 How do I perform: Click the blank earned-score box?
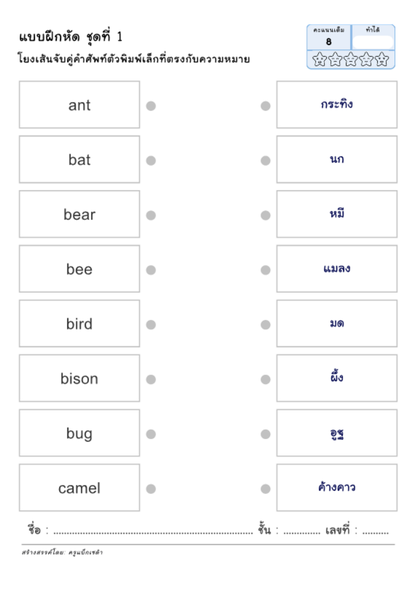[x=373, y=42]
